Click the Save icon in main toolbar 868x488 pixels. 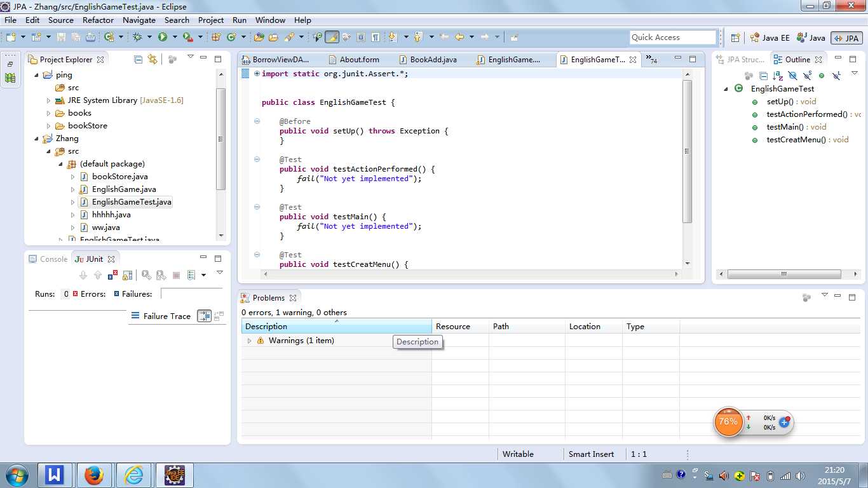tap(61, 37)
